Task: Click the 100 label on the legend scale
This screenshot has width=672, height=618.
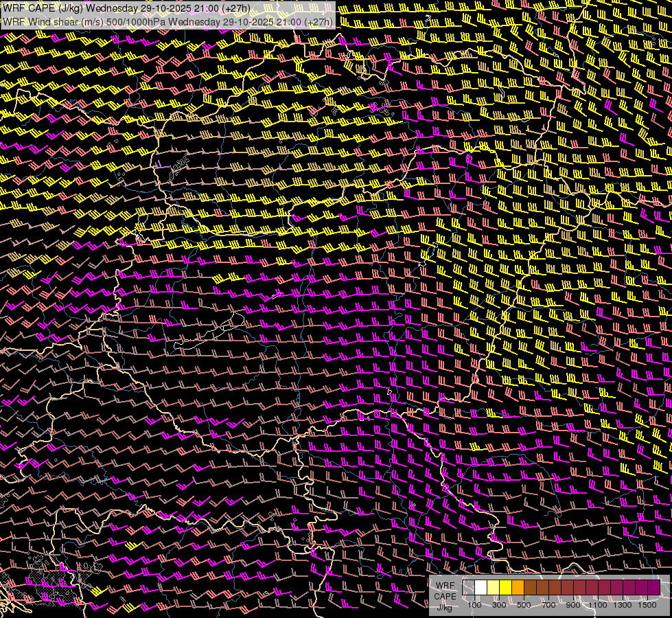Action: [x=474, y=605]
